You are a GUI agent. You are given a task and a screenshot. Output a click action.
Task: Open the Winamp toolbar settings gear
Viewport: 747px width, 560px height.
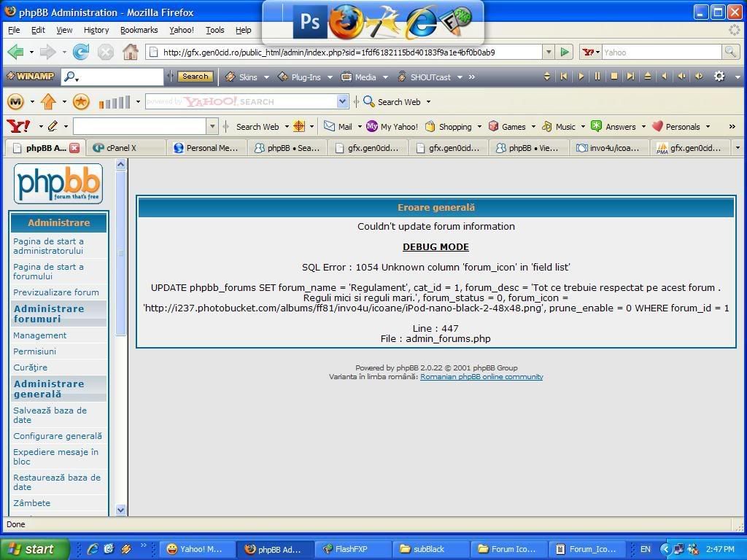click(x=719, y=76)
